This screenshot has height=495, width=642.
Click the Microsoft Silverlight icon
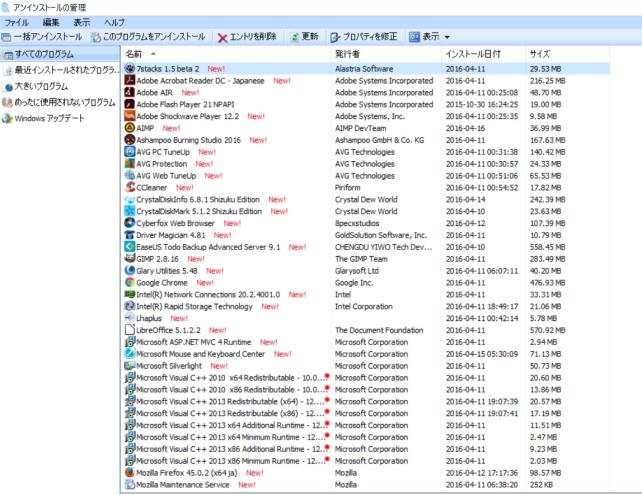tap(129, 366)
